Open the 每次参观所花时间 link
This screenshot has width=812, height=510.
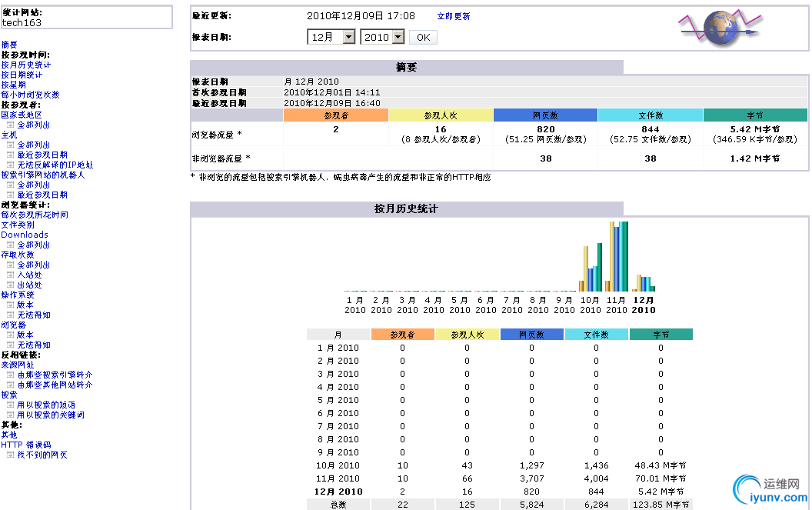pos(34,215)
